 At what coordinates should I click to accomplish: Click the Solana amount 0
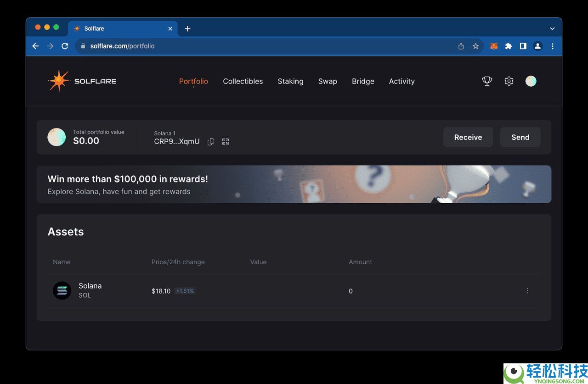[351, 291]
